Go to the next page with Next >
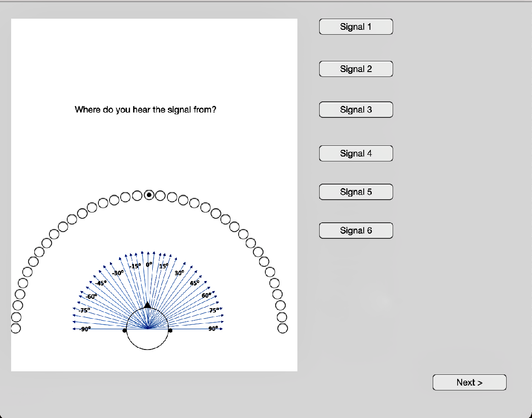 [470, 382]
